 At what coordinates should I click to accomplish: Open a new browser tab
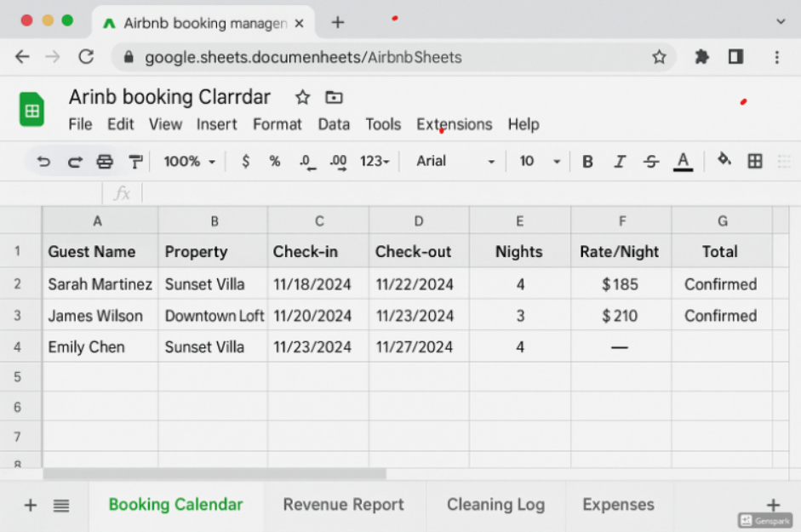(338, 22)
